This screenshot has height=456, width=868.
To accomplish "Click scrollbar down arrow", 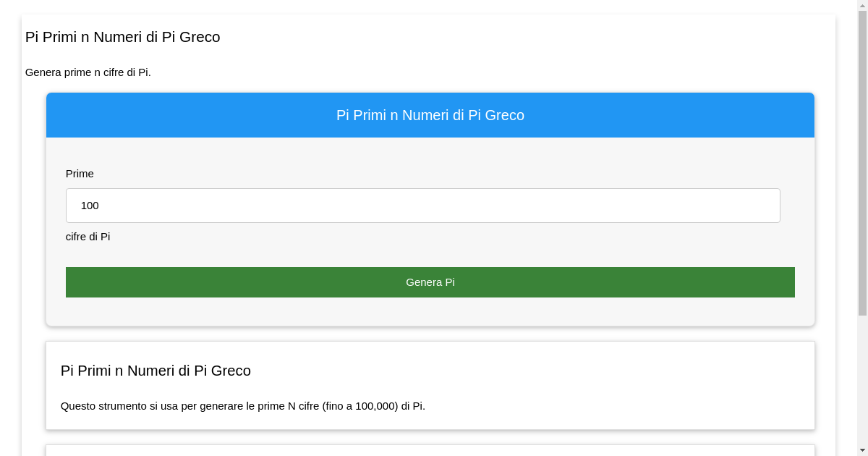I will 861,449.
